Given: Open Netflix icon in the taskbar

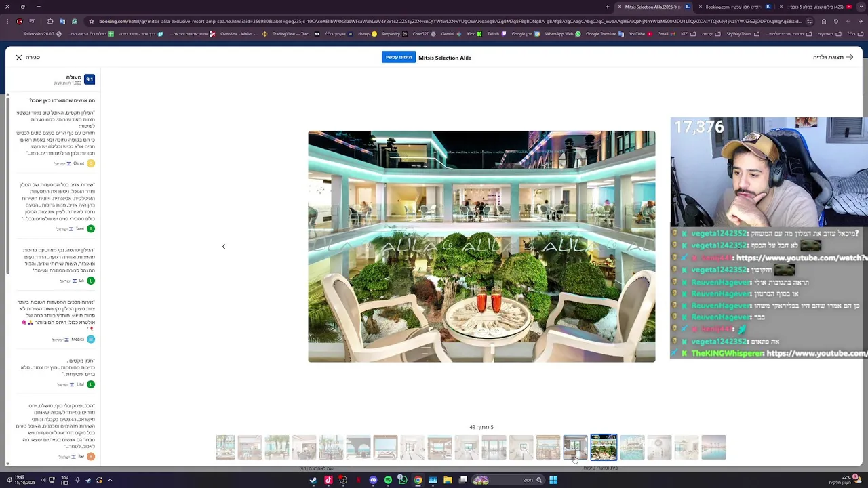Looking at the screenshot, I should [358, 480].
